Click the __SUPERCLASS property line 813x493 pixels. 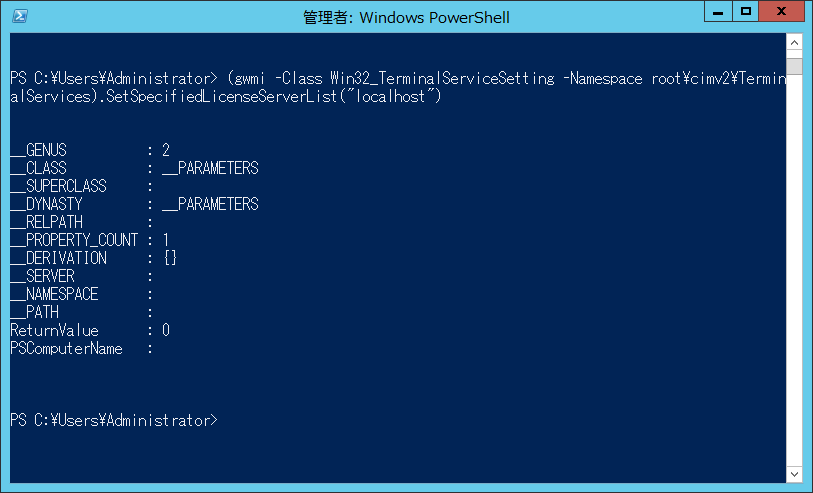click(82, 186)
